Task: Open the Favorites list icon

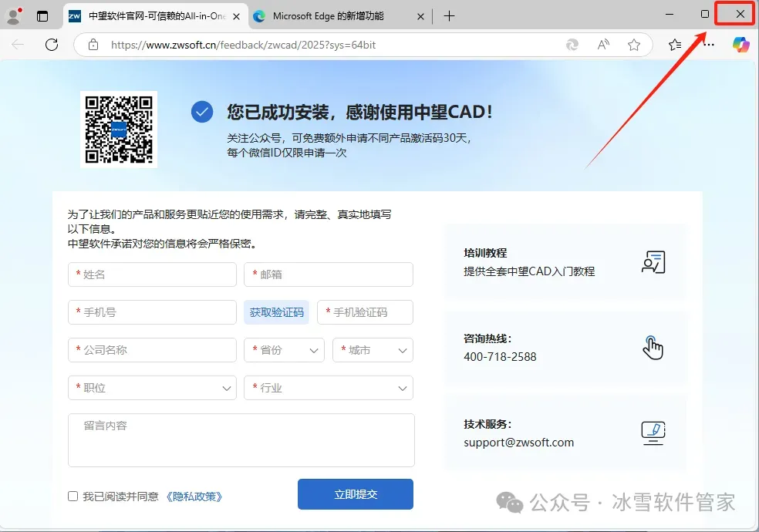Action: pos(675,45)
